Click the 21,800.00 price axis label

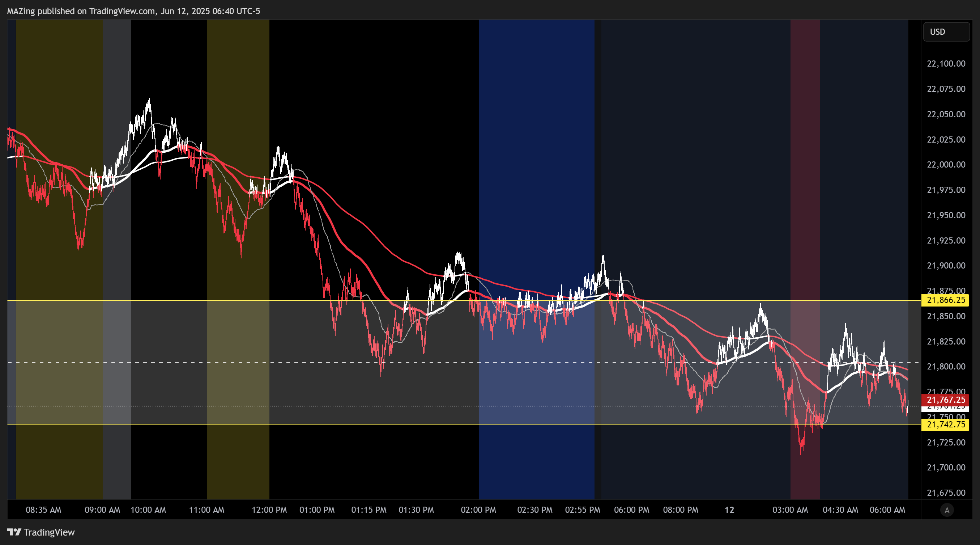pos(946,367)
